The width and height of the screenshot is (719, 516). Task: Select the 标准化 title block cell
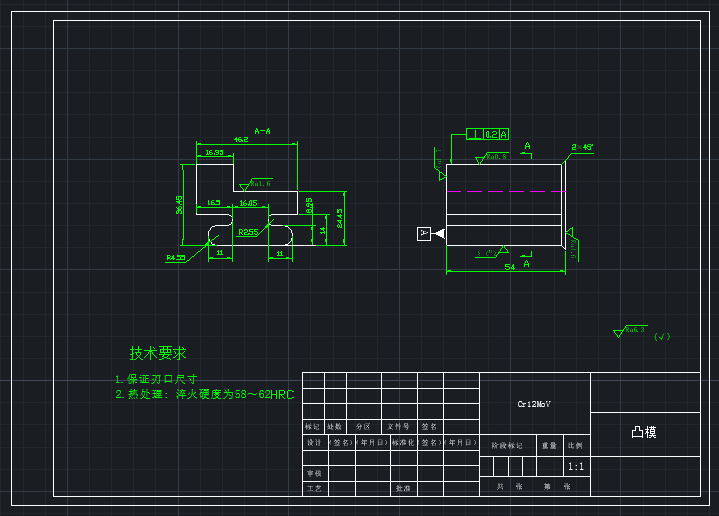[x=403, y=443]
